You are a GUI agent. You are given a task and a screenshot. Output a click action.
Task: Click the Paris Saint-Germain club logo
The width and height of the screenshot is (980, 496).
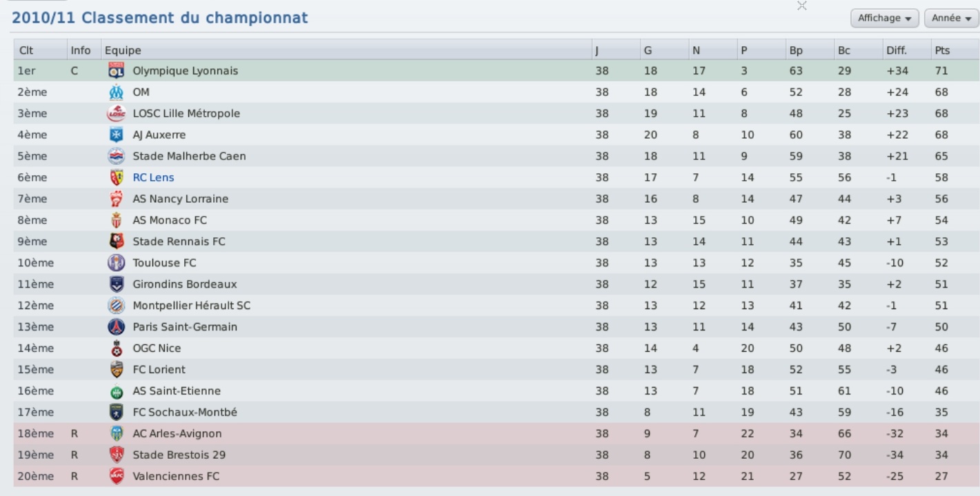coord(116,327)
